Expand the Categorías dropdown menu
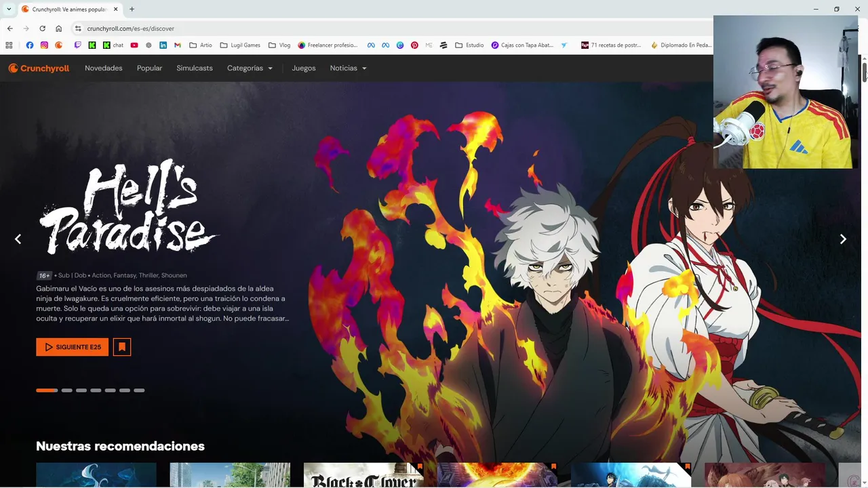The width and height of the screenshot is (868, 488). pyautogui.click(x=250, y=68)
